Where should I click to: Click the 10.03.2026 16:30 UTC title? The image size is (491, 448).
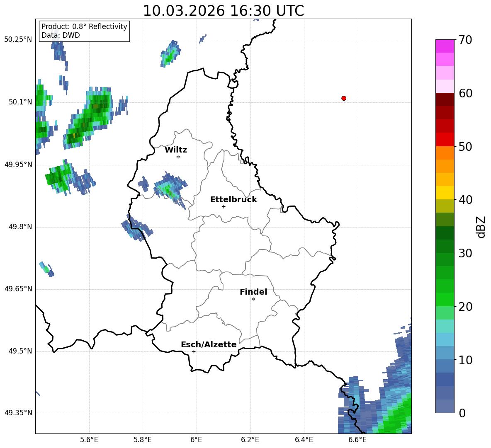pos(223,11)
